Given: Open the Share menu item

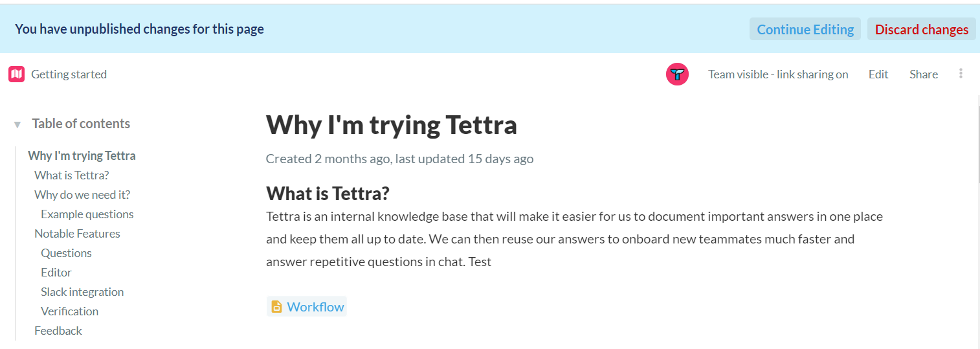Looking at the screenshot, I should (x=923, y=74).
